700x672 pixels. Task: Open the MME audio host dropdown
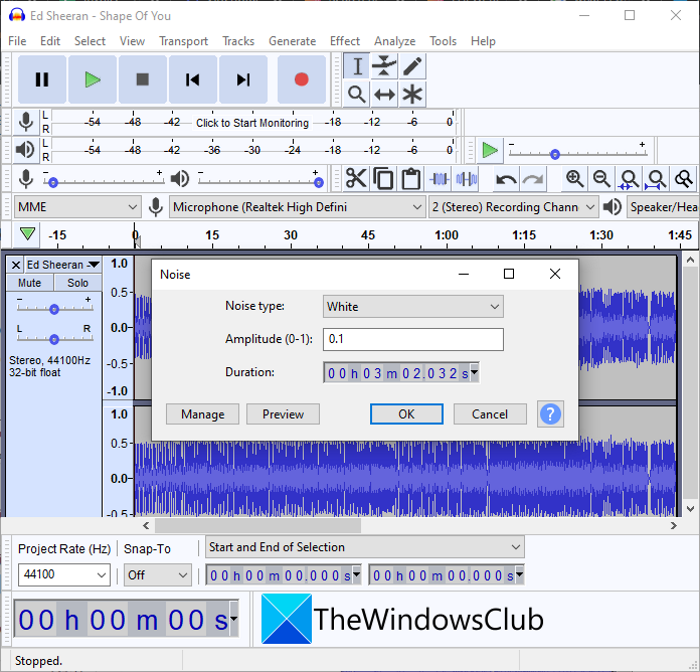pyautogui.click(x=77, y=207)
